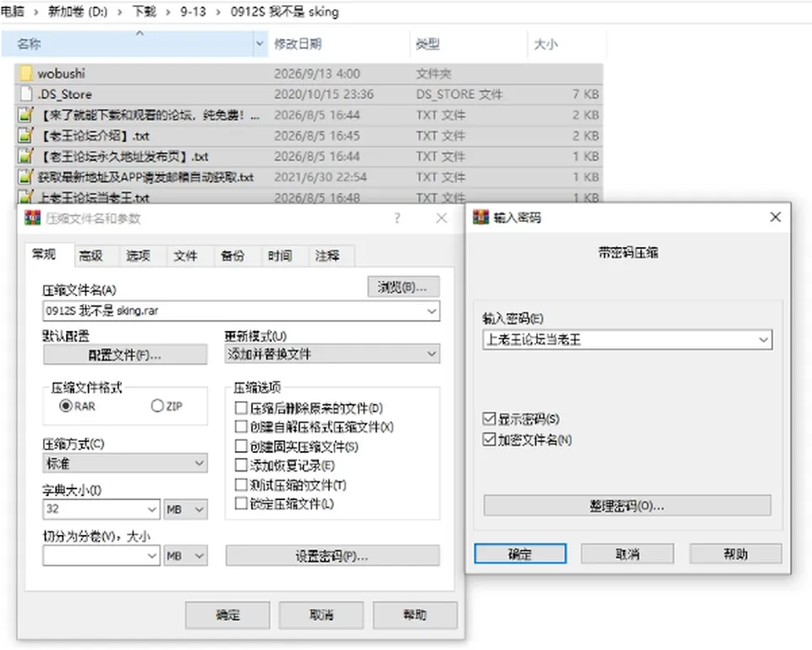Close the 输入密码 dialog
This screenshot has height=650, width=812.
(776, 217)
